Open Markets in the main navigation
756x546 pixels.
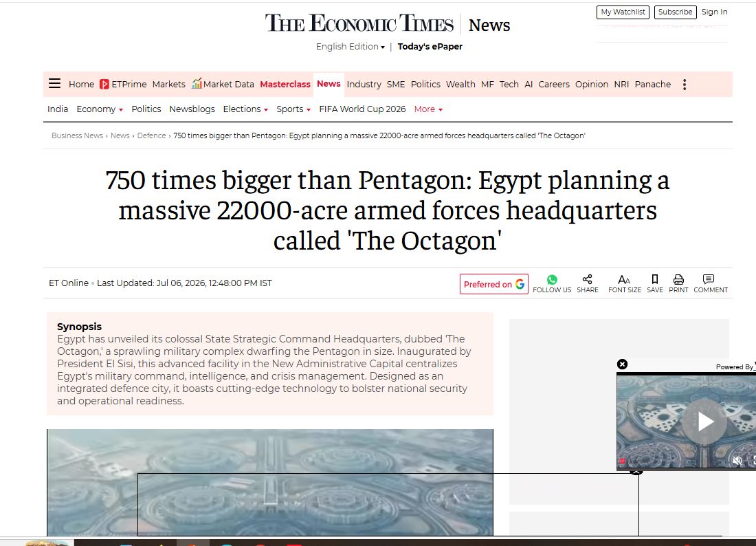tap(169, 85)
